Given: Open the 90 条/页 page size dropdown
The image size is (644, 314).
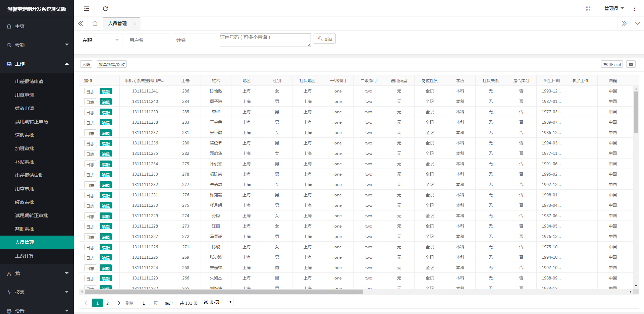Looking at the screenshot, I should [x=217, y=302].
